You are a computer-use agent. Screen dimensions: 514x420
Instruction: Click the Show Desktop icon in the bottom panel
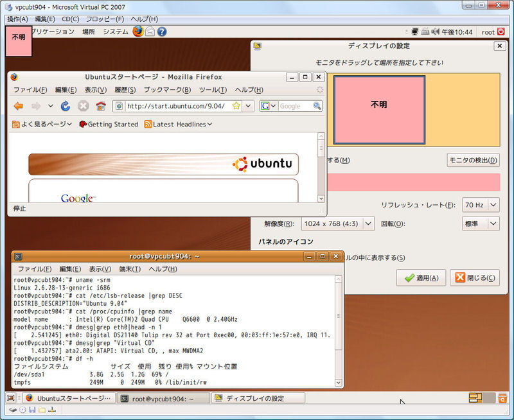click(11, 398)
